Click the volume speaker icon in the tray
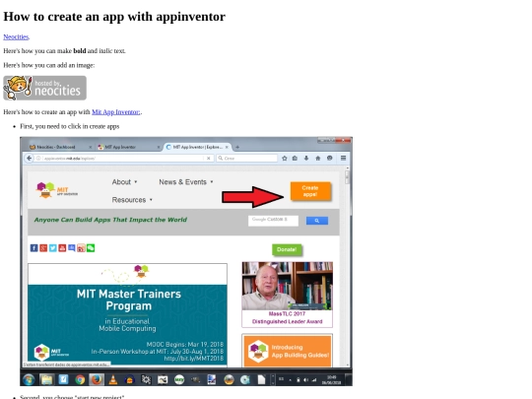Viewport: 532px width, 399px height. (x=306, y=380)
